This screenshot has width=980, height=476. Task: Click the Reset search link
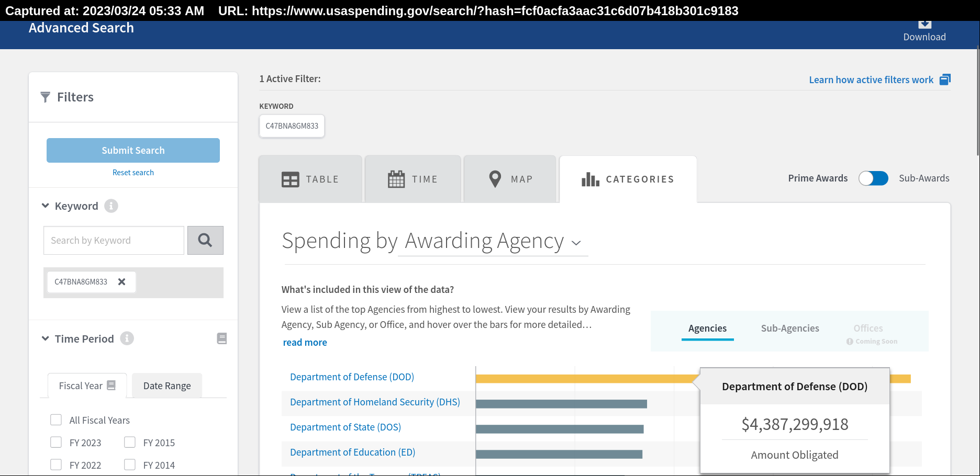133,173
